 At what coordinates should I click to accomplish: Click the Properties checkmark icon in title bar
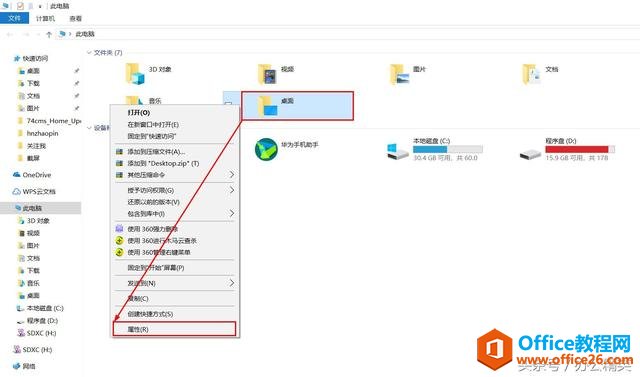[20, 6]
